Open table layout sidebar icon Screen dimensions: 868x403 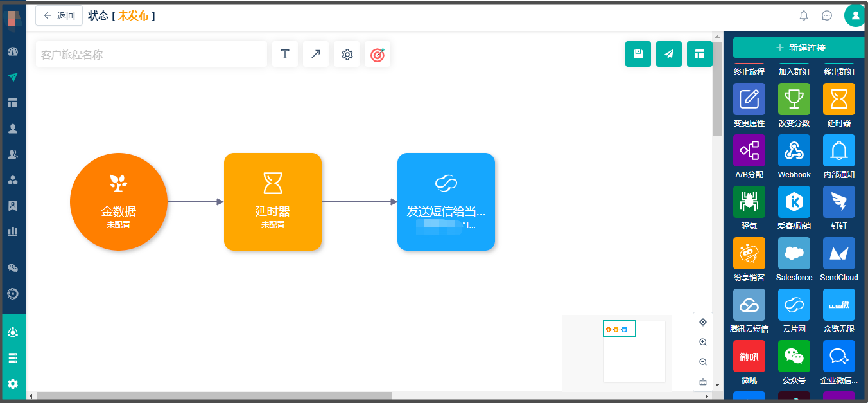(13, 103)
